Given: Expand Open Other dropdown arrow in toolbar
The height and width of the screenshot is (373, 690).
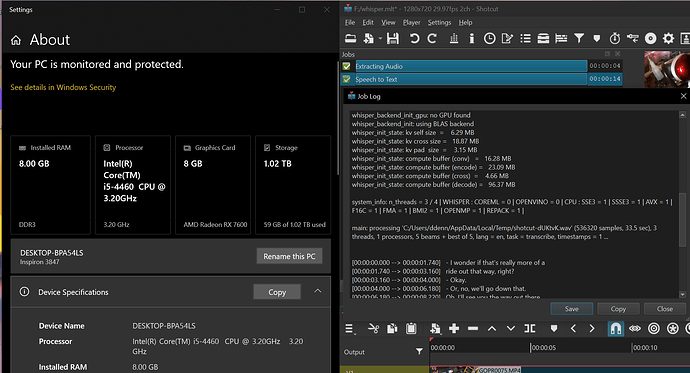Looking at the screenshot, I should point(380,39).
